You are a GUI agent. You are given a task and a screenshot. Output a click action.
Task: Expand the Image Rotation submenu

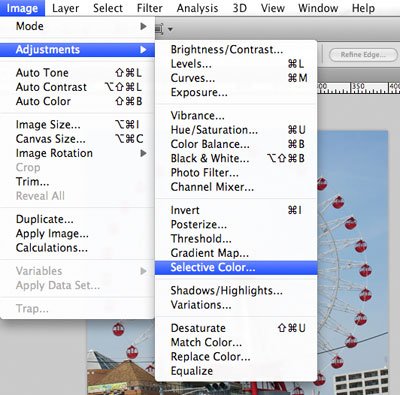(x=77, y=153)
